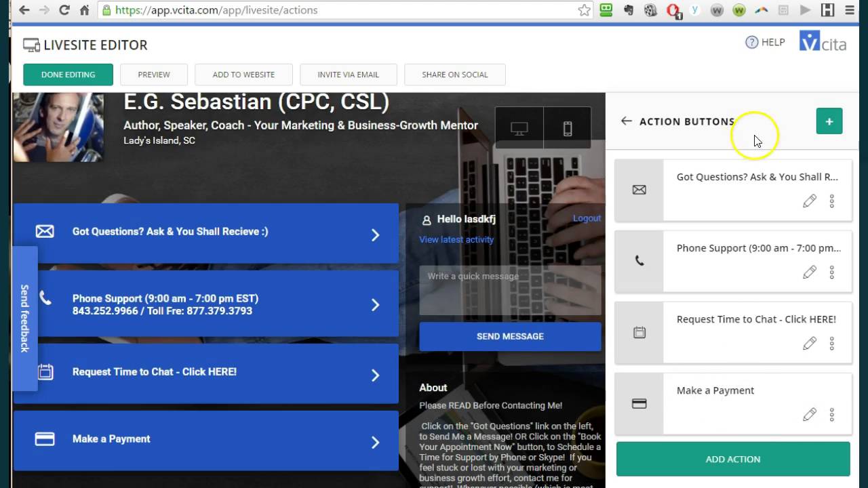Click the green toolbar extension icon
868x488 pixels.
click(606, 10)
